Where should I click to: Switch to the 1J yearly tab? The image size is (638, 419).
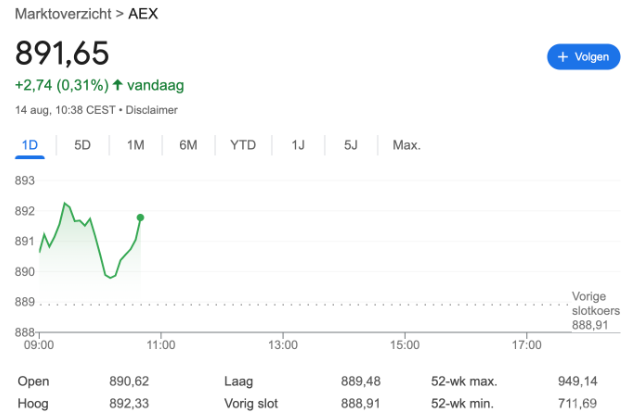point(298,145)
